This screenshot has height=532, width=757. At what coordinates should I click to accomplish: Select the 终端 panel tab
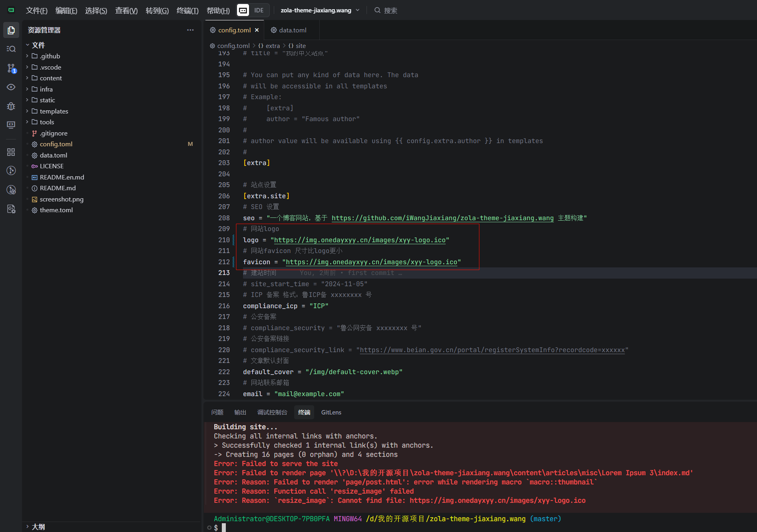[x=304, y=412]
